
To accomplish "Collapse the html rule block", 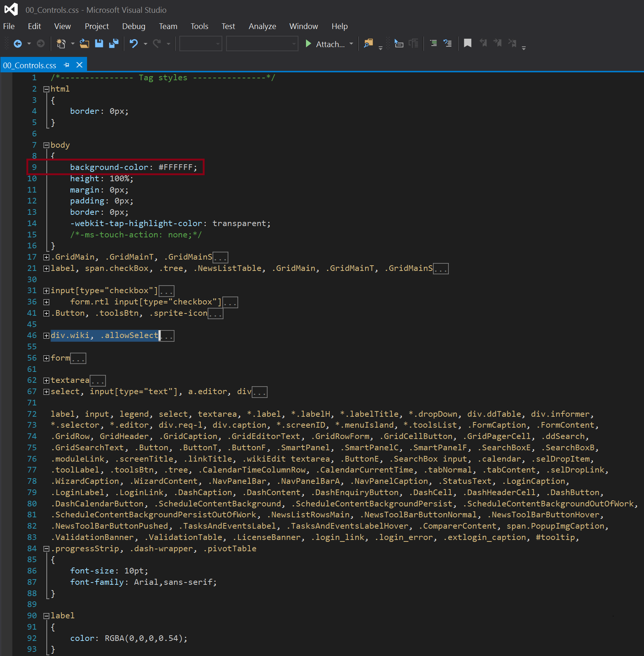I will tap(46, 89).
